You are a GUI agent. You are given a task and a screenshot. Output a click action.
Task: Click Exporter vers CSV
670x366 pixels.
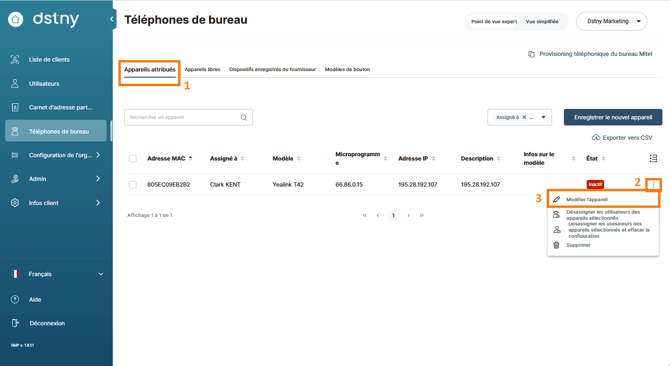[622, 138]
